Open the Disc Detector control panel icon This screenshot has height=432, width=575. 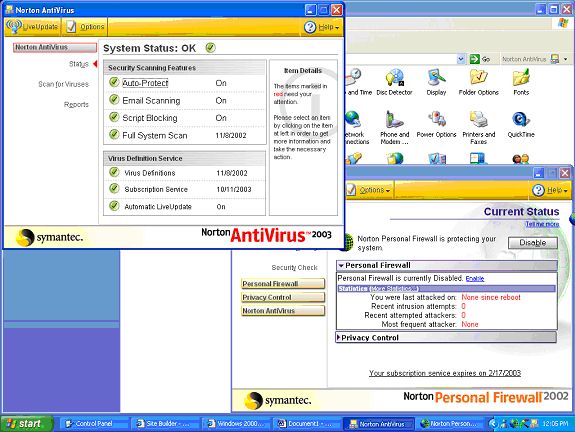[394, 82]
